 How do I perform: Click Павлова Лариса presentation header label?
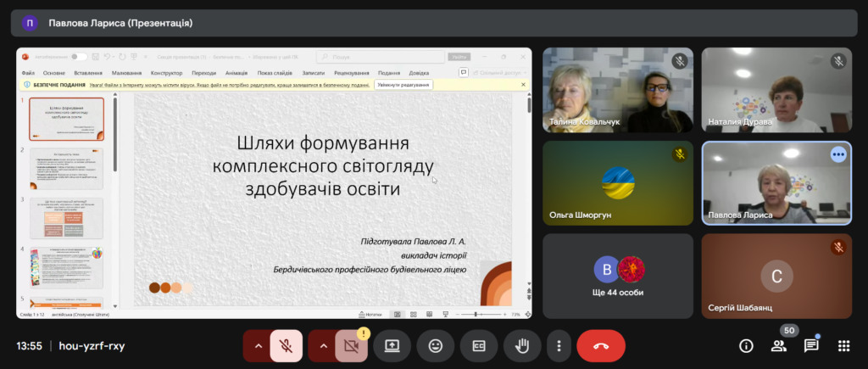click(x=120, y=23)
